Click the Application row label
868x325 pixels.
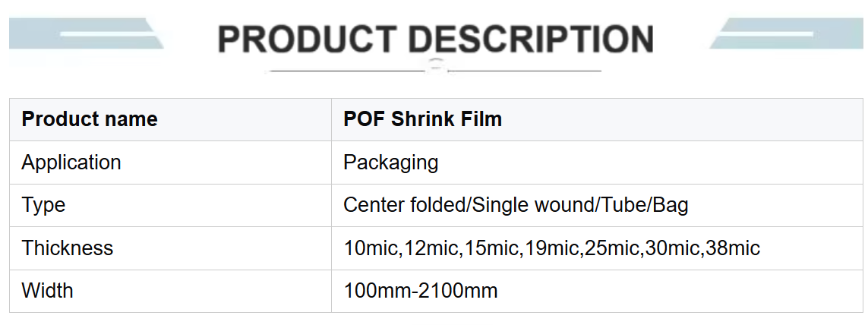pos(71,162)
